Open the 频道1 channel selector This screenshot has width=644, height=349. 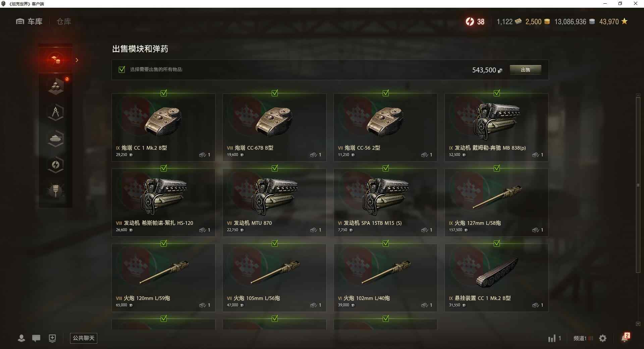583,338
